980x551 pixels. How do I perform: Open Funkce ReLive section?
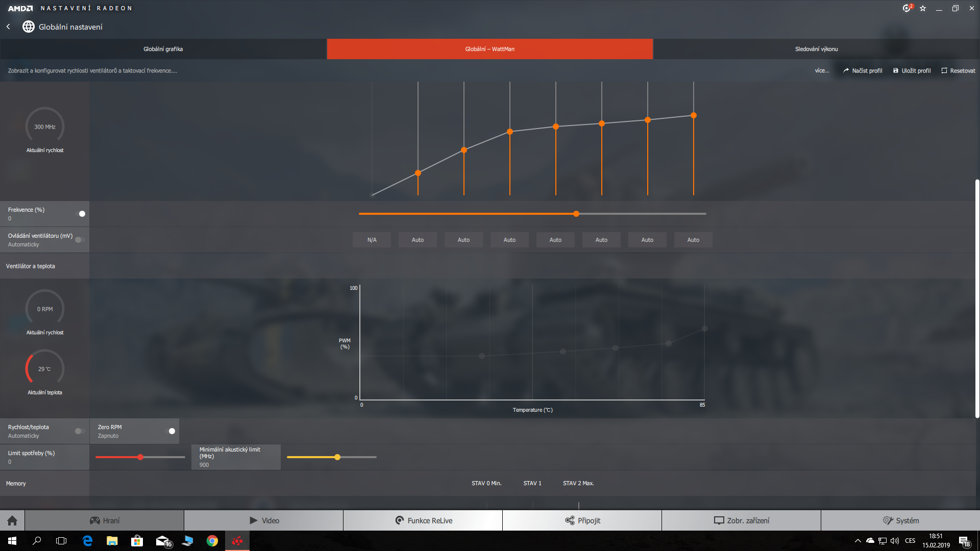tap(423, 520)
